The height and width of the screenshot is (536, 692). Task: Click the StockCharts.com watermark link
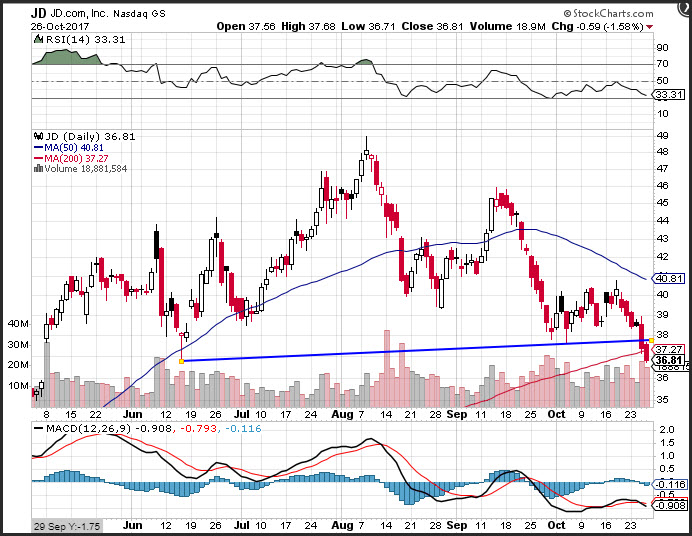point(608,13)
